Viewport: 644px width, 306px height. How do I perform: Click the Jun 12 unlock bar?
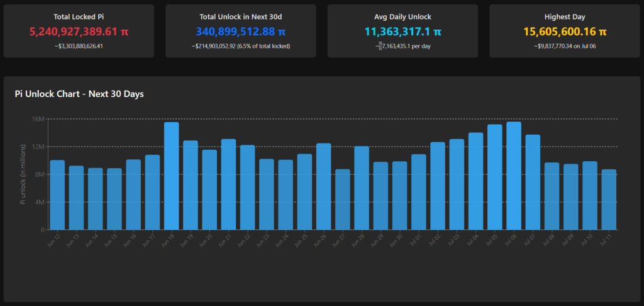pyautogui.click(x=57, y=195)
